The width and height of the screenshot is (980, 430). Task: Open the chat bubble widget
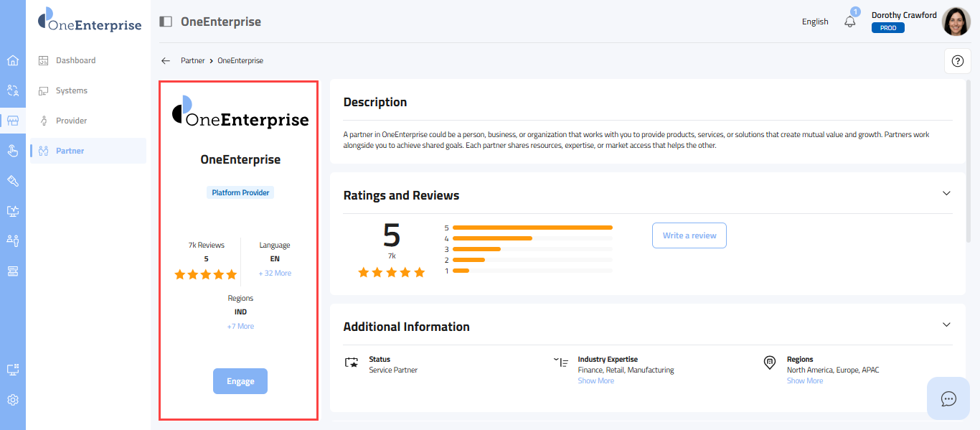(x=948, y=398)
